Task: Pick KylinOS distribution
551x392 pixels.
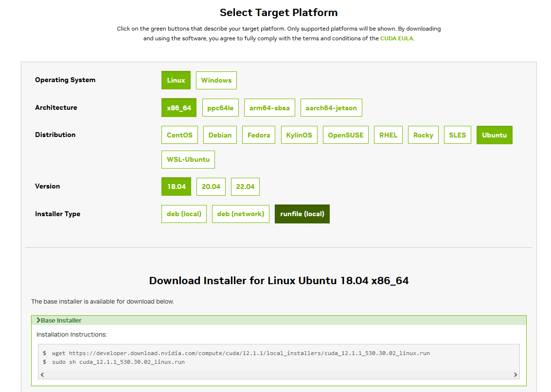Action: click(x=299, y=135)
